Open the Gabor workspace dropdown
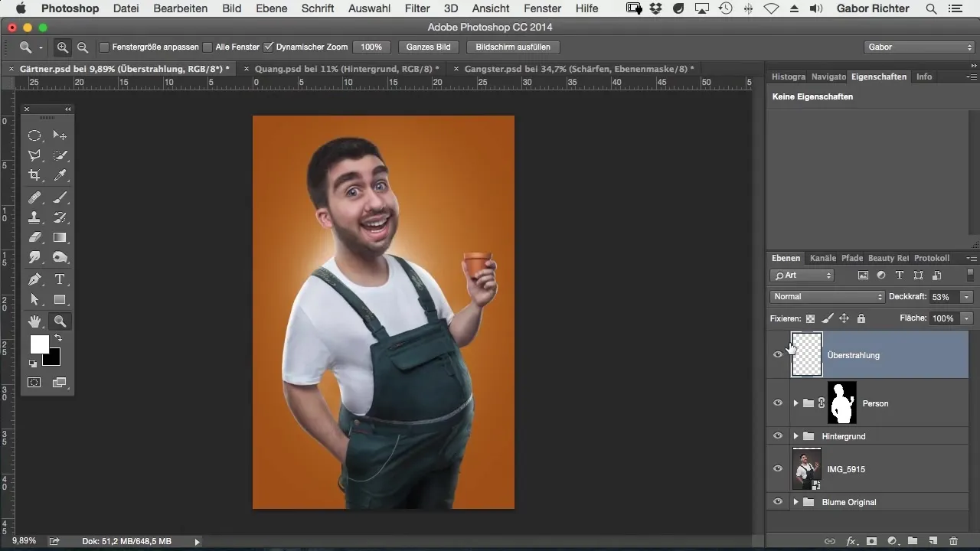The image size is (980, 551). click(919, 47)
